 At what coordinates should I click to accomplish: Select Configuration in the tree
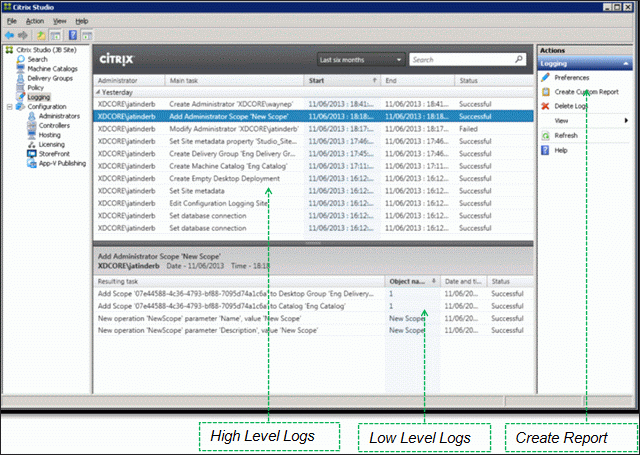pos(47,107)
